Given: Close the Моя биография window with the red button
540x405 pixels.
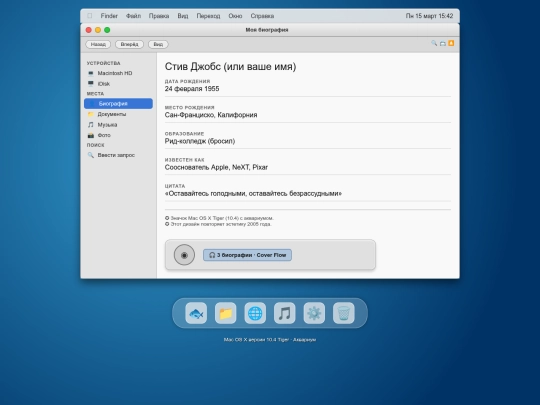Looking at the screenshot, I should pos(89,30).
